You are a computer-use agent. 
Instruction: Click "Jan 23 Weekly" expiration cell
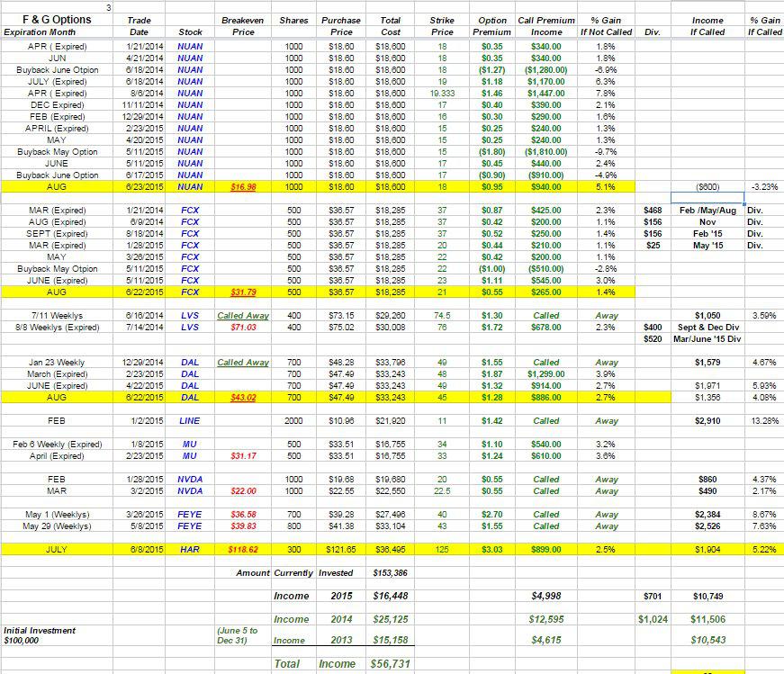[57, 362]
